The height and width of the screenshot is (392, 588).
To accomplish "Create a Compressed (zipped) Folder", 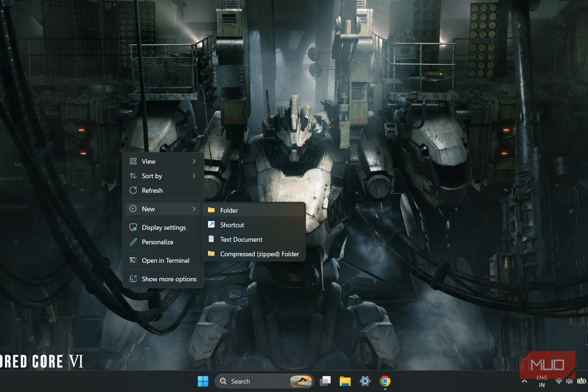I will [x=254, y=254].
